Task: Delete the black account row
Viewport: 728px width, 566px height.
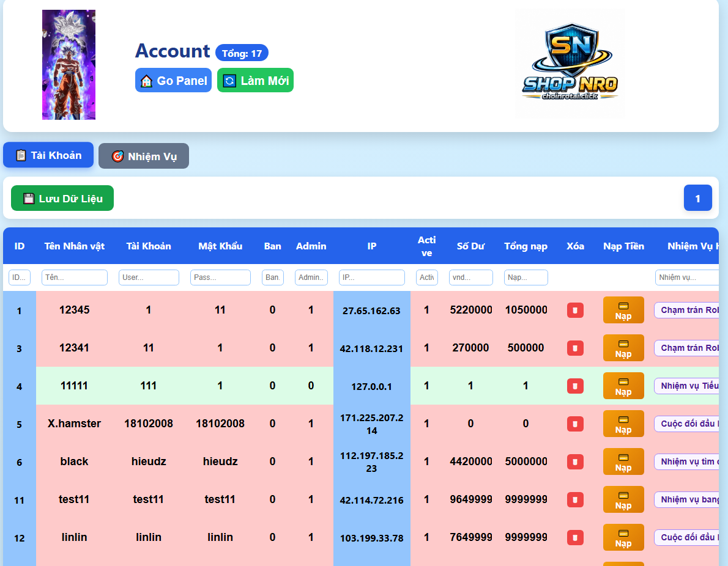Action: [x=575, y=461]
